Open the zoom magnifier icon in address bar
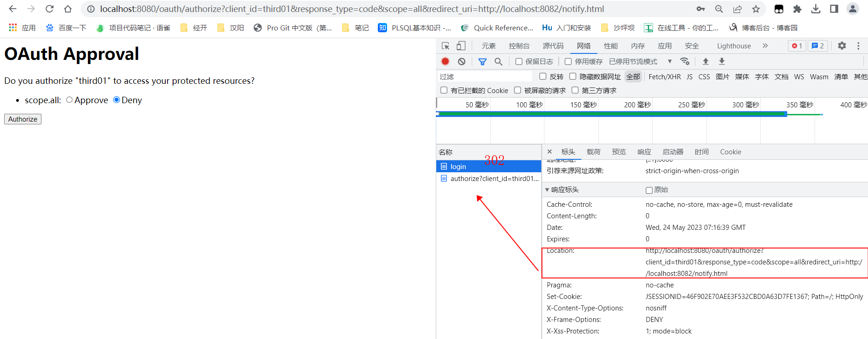The height and width of the screenshot is (339, 868). (x=719, y=9)
